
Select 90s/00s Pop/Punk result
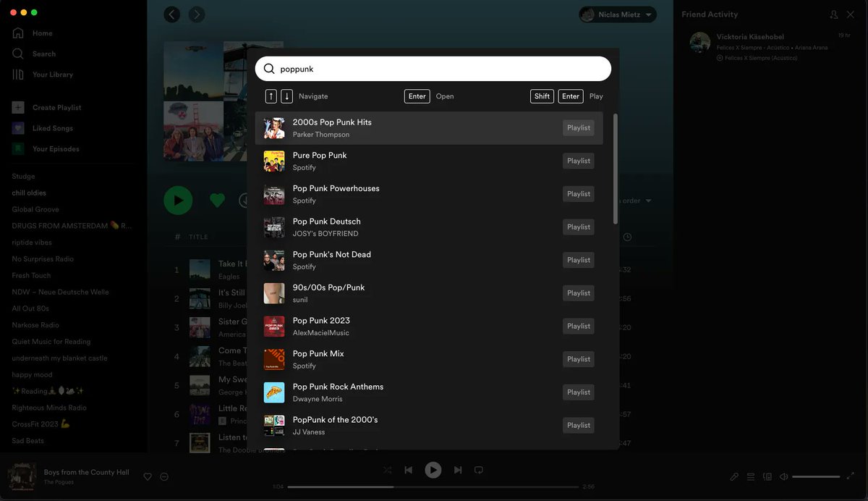429,293
